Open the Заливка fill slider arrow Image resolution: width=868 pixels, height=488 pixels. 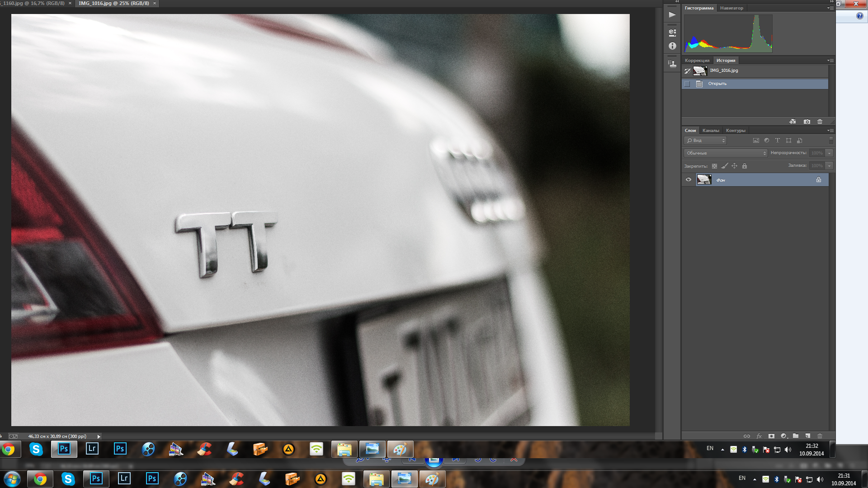(x=829, y=166)
